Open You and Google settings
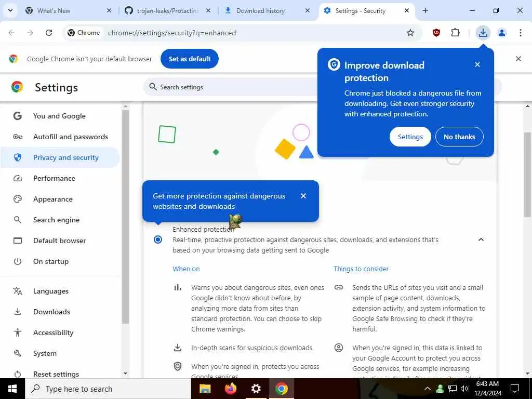This screenshot has width=532, height=399. 60,116
